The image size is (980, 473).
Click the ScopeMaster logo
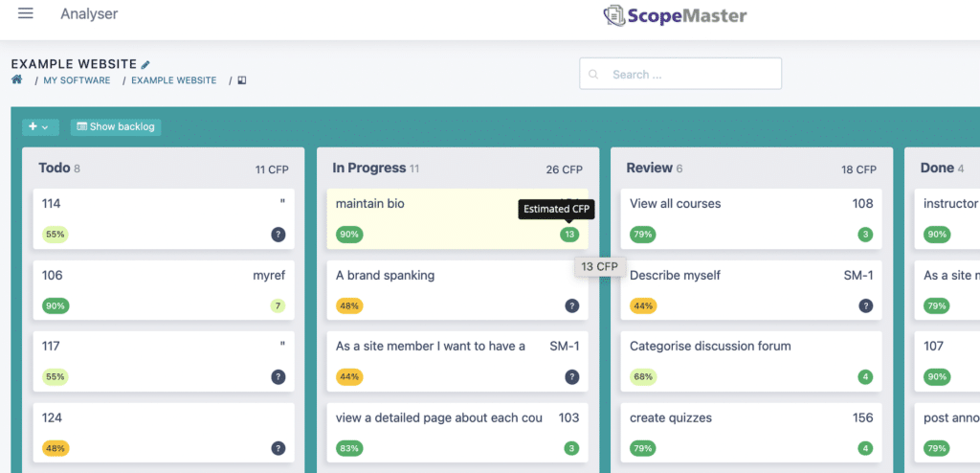[x=675, y=15]
